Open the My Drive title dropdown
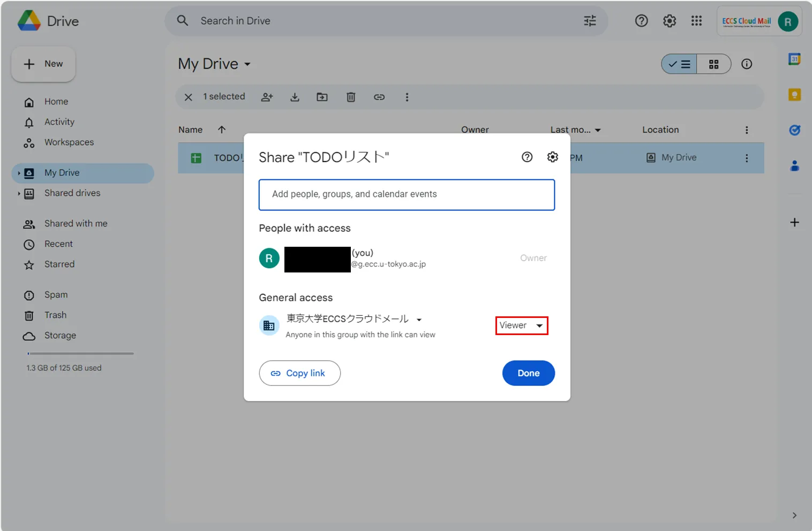This screenshot has height=531, width=812. pos(247,64)
